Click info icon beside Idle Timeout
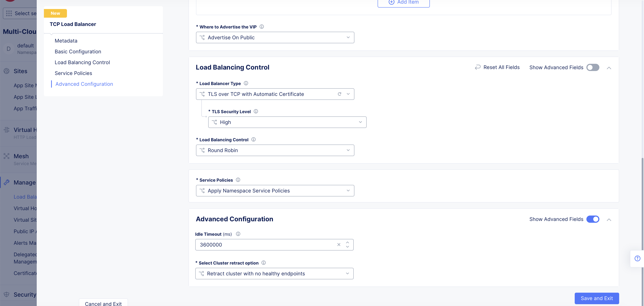 pyautogui.click(x=238, y=234)
